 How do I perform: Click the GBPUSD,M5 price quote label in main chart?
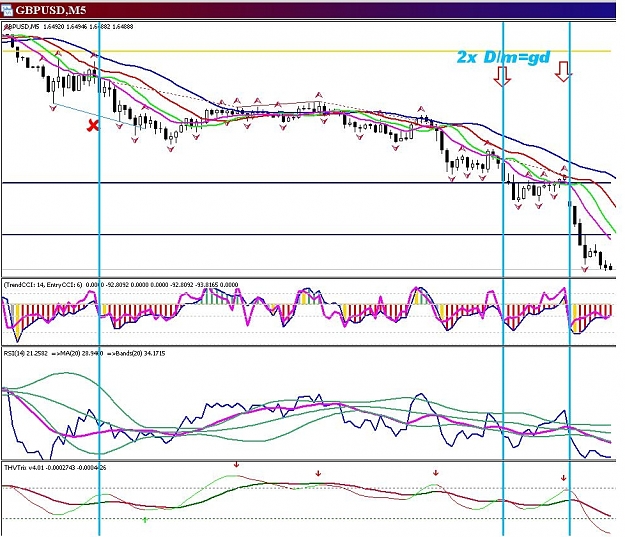coord(68,27)
